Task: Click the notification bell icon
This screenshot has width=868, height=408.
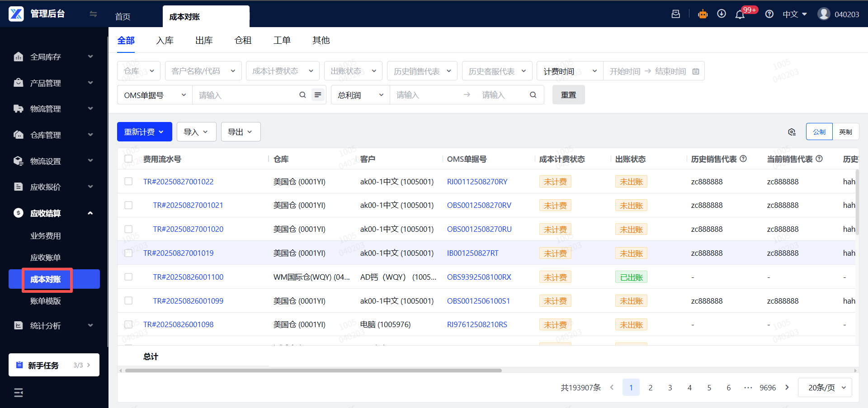Action: pyautogui.click(x=740, y=14)
